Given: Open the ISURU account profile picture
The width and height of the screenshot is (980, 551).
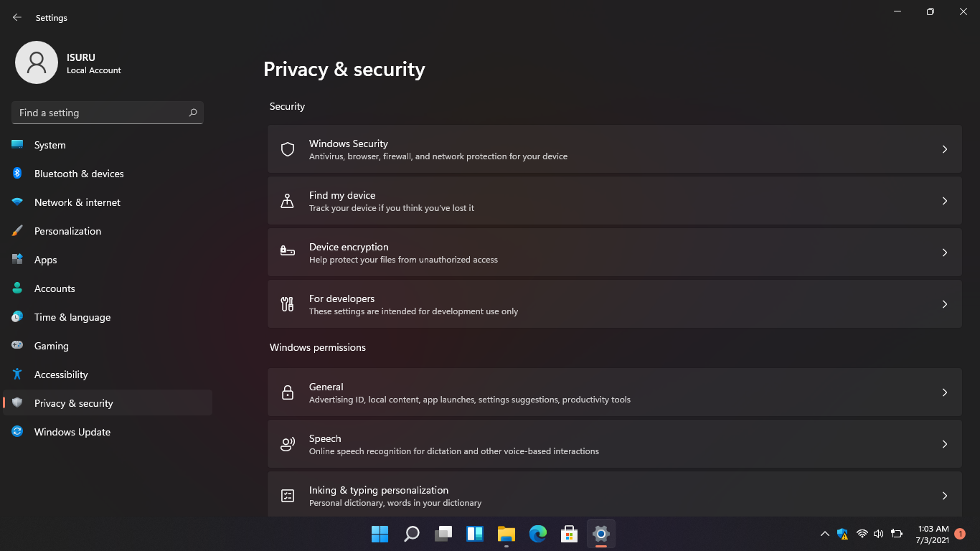Looking at the screenshot, I should coord(37,62).
